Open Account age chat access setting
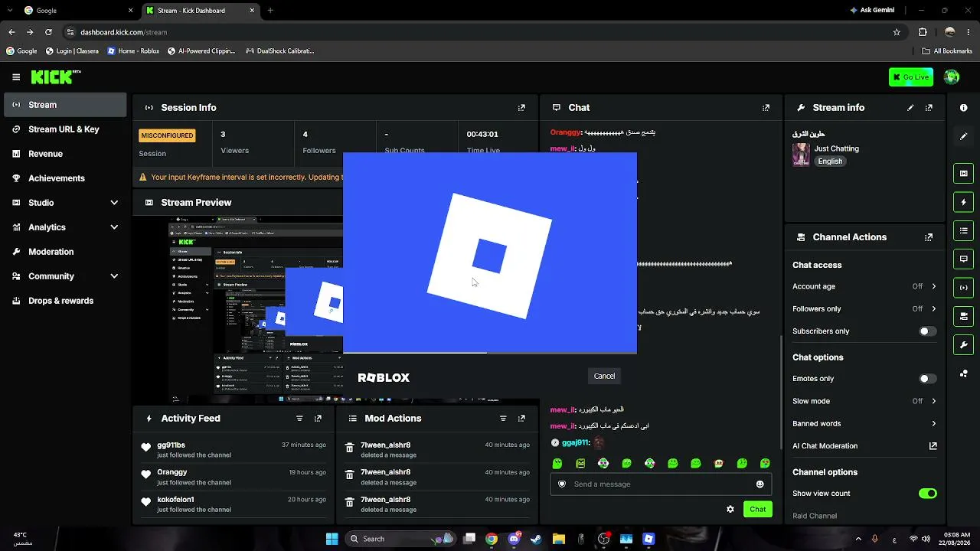980x551 pixels. 864,286
